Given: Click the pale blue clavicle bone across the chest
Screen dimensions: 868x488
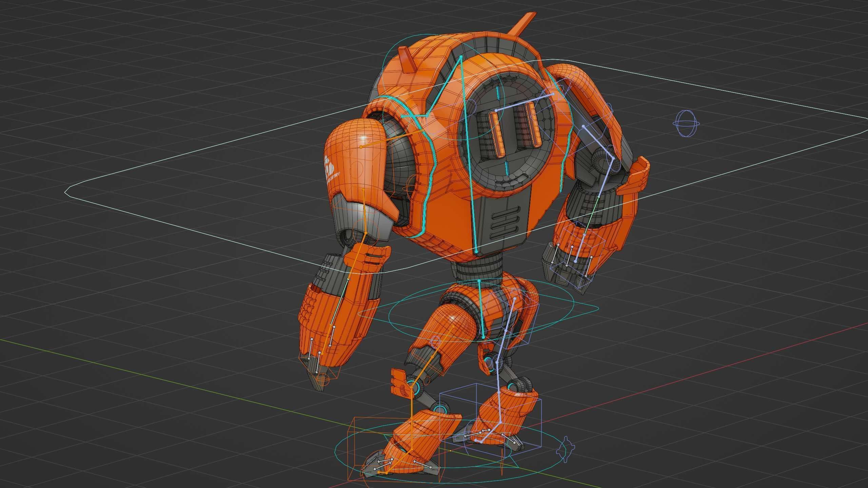Looking at the screenshot, I should pyautogui.click(x=524, y=102).
